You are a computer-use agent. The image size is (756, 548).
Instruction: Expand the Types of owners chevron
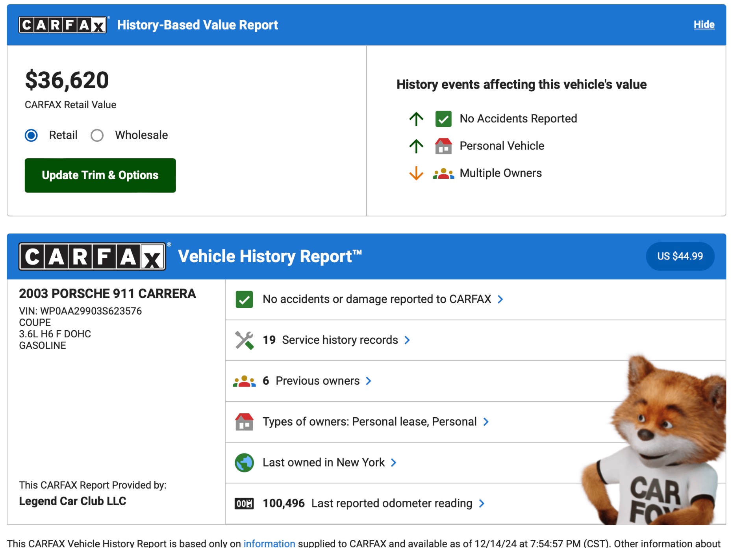[x=486, y=422]
